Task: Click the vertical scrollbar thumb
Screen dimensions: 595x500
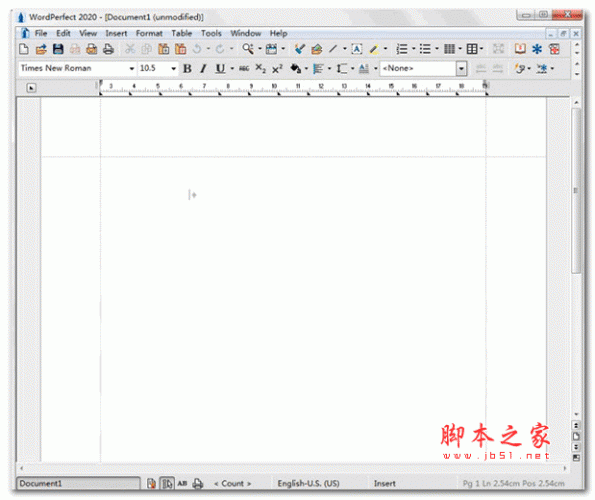Action: click(x=576, y=190)
